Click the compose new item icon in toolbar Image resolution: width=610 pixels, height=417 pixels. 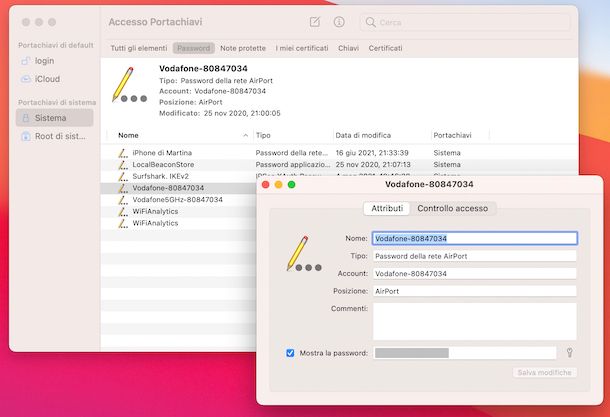(x=315, y=22)
